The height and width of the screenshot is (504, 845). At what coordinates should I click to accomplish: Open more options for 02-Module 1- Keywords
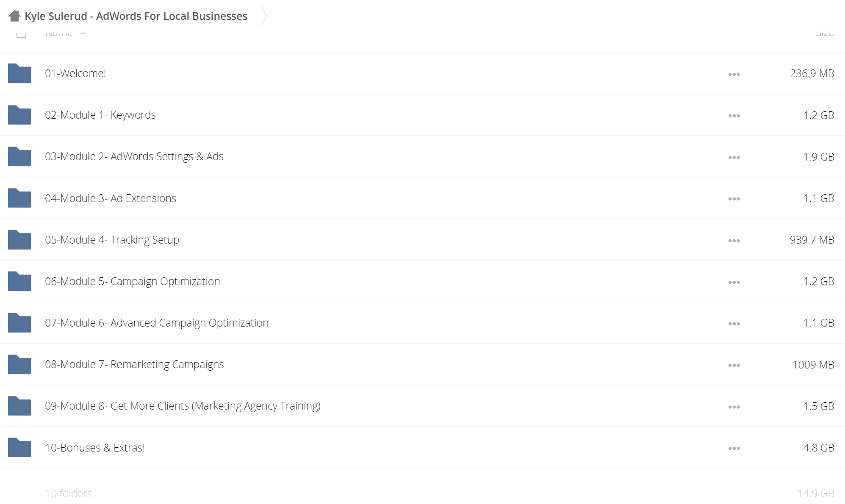click(x=734, y=116)
